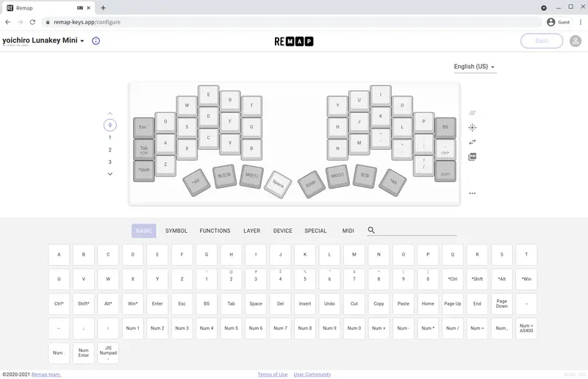Select layer 1 in the layer list
The image size is (588, 379).
[110, 137]
